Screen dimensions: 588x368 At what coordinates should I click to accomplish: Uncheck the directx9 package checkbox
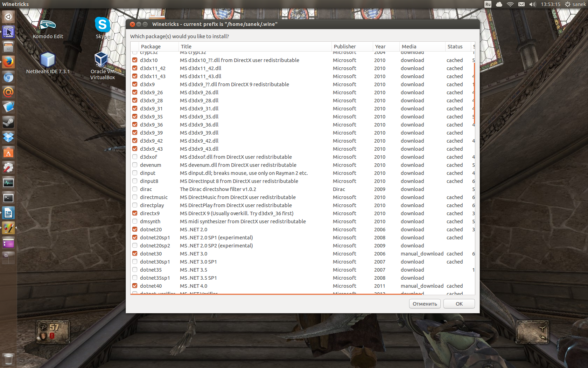point(135,213)
